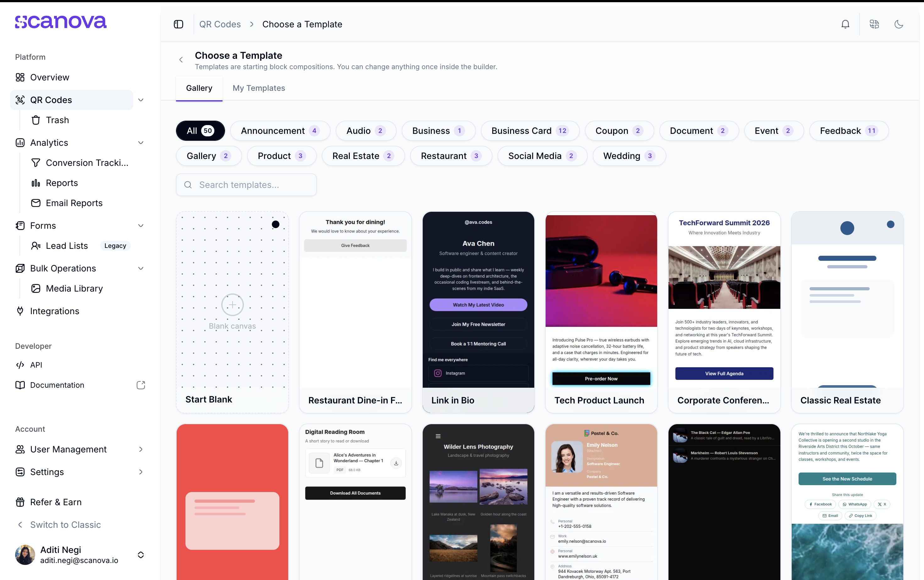Select the Classic Real Estate template
924x580 pixels.
(847, 312)
